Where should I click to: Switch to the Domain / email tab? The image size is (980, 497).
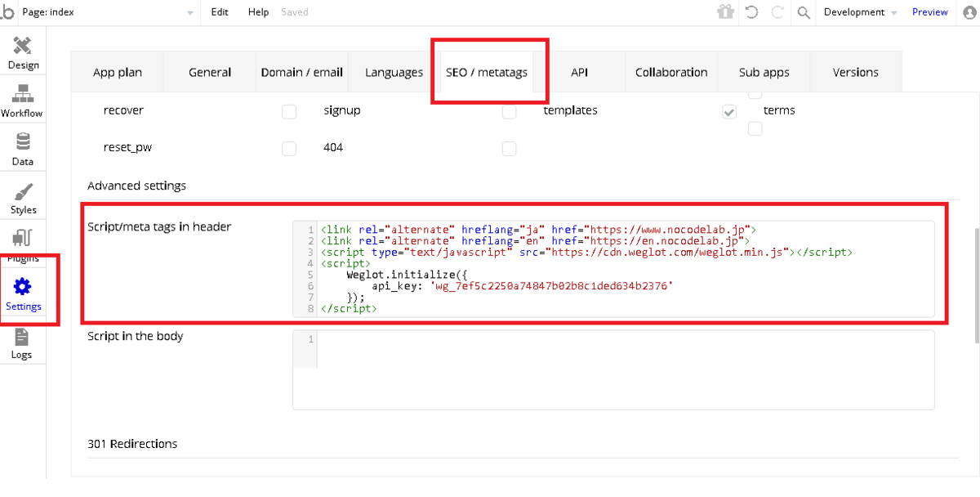(x=302, y=72)
